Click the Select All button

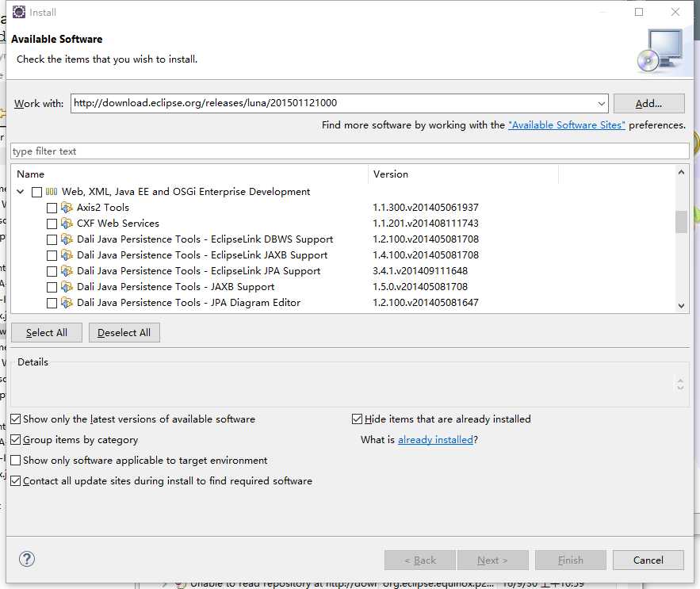(x=47, y=333)
